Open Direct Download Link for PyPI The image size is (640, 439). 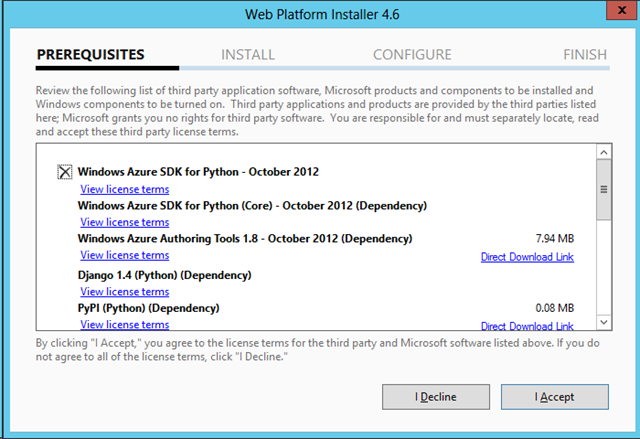click(x=527, y=326)
